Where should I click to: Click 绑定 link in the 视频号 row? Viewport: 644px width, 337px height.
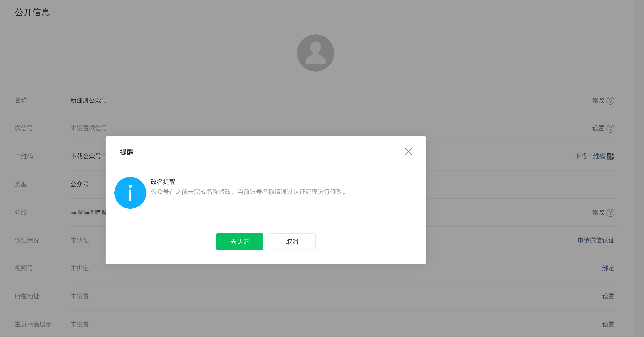click(608, 268)
